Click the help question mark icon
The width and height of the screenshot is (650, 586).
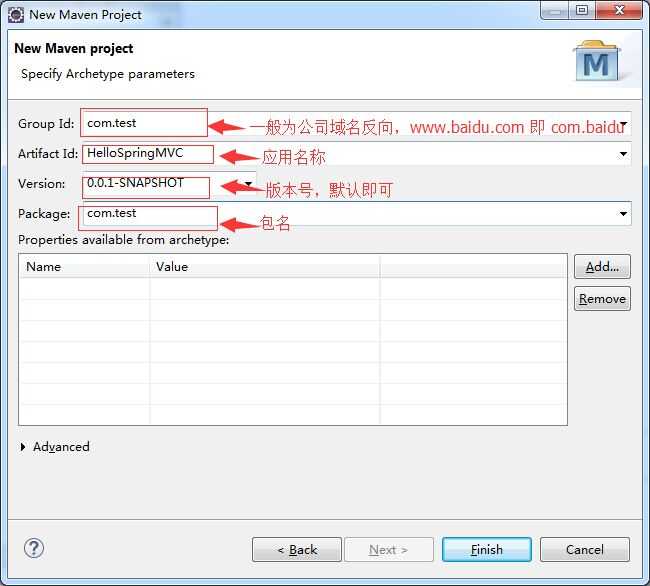[34, 548]
